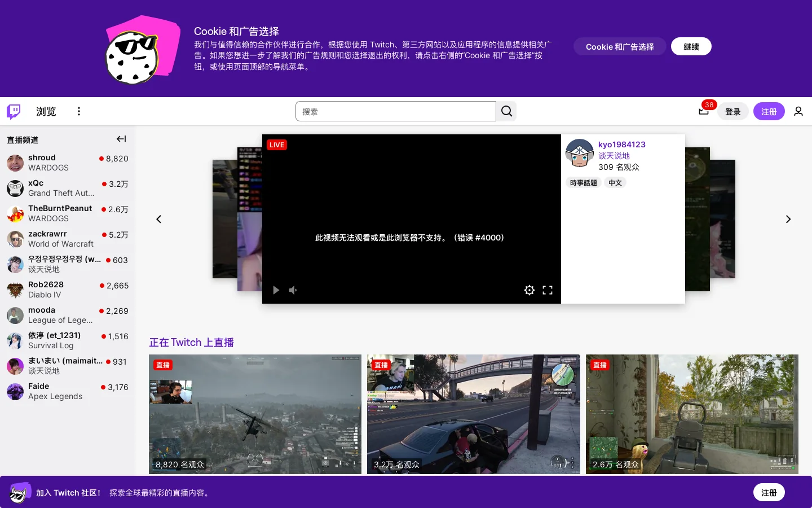Viewport: 812px width, 508px height.
Task: Open the Twitch home logo
Action: pyautogui.click(x=14, y=111)
